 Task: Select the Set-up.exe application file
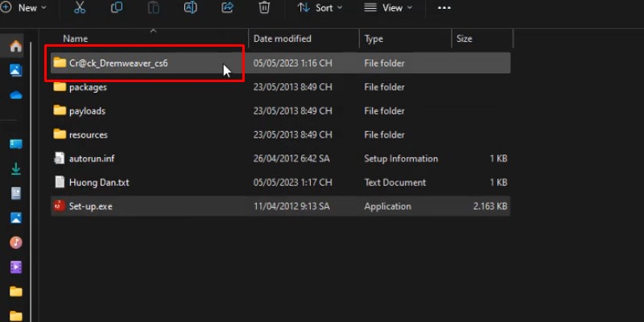tap(92, 206)
